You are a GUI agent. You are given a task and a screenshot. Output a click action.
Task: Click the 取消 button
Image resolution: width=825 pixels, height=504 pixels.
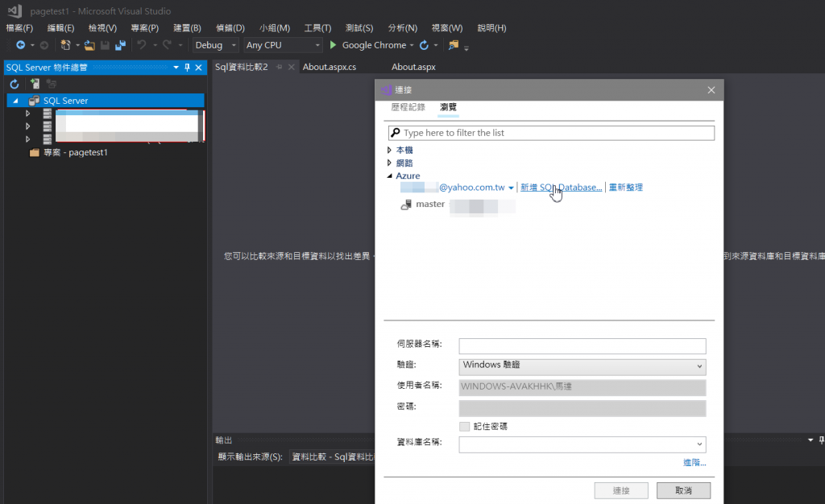683,490
